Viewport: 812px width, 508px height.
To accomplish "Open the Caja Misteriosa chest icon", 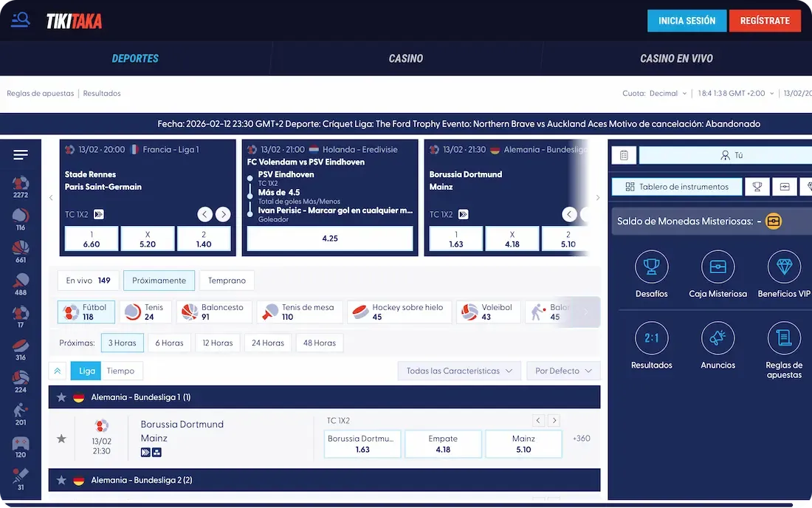I will click(x=718, y=267).
